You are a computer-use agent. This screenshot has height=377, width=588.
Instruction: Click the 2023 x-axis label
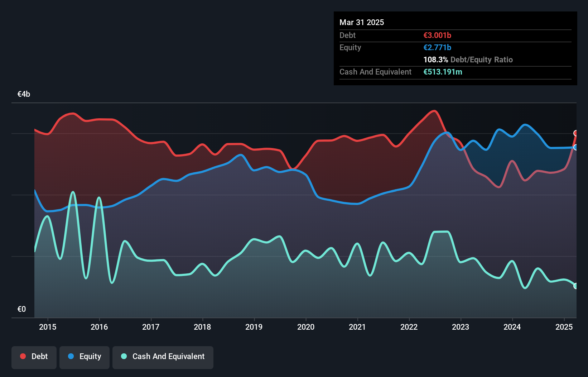(461, 327)
